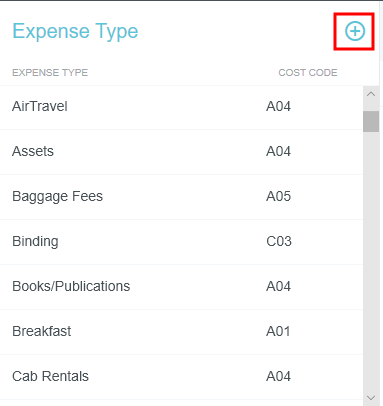The height and width of the screenshot is (406, 383).
Task: Select the Books/Publications expense name
Action: [x=71, y=286]
